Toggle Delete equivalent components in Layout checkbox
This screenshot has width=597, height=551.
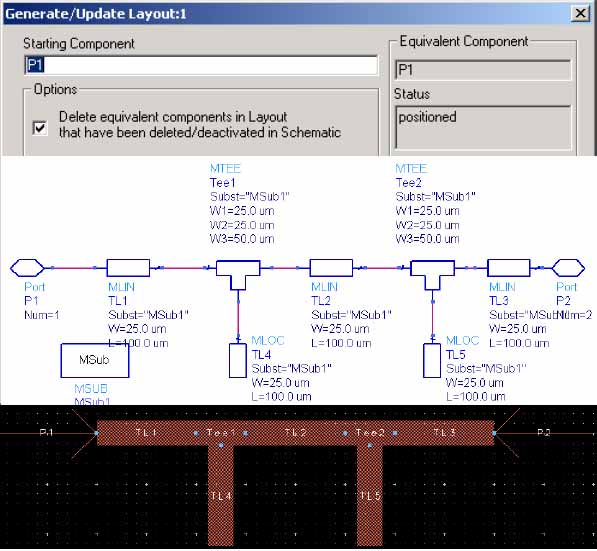(40, 128)
